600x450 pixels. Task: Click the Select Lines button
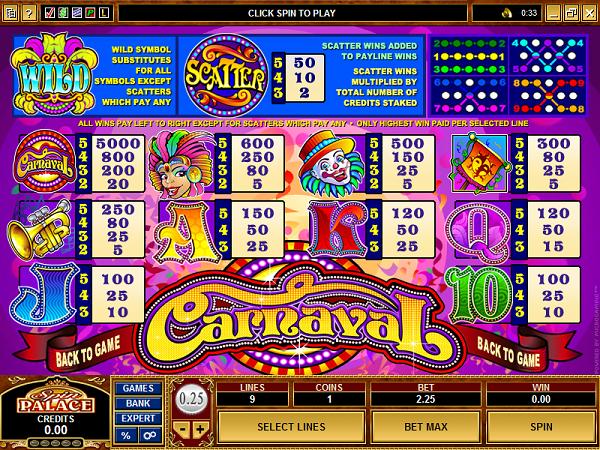point(291,427)
